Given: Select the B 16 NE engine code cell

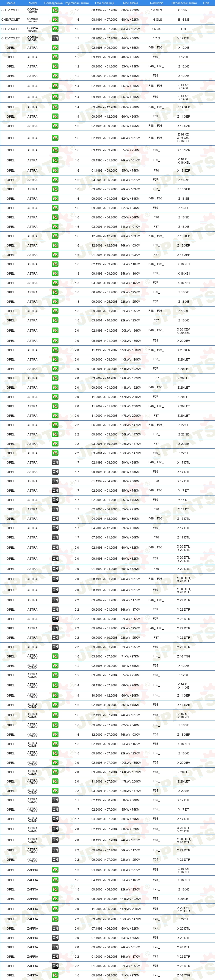Looking at the screenshot, I should (x=183, y=19).
